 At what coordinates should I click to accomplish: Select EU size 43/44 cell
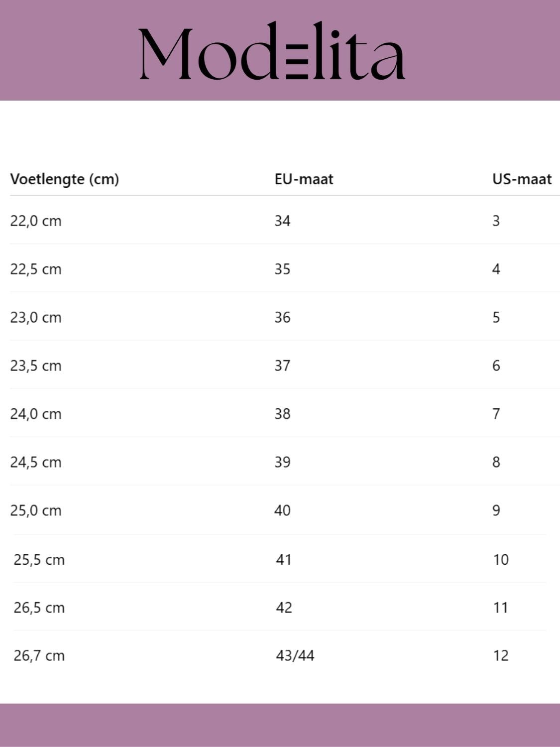click(x=295, y=655)
